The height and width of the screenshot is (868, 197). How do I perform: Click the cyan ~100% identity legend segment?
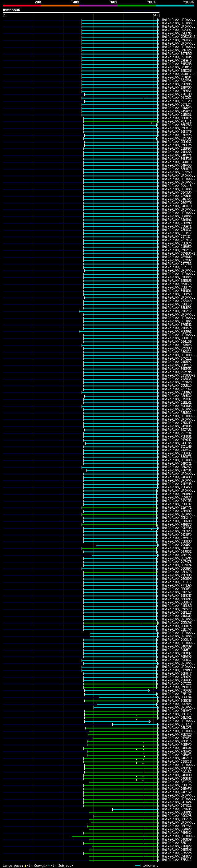pyautogui.click(x=175, y=6)
